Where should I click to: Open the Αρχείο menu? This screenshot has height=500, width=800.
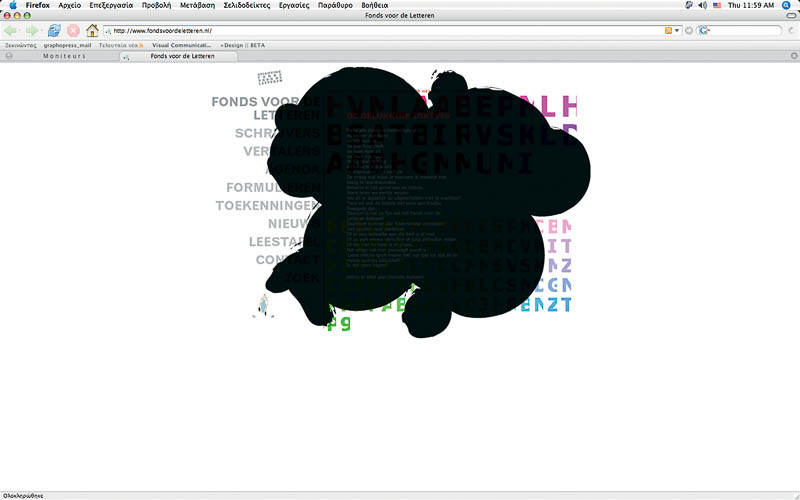[70, 5]
